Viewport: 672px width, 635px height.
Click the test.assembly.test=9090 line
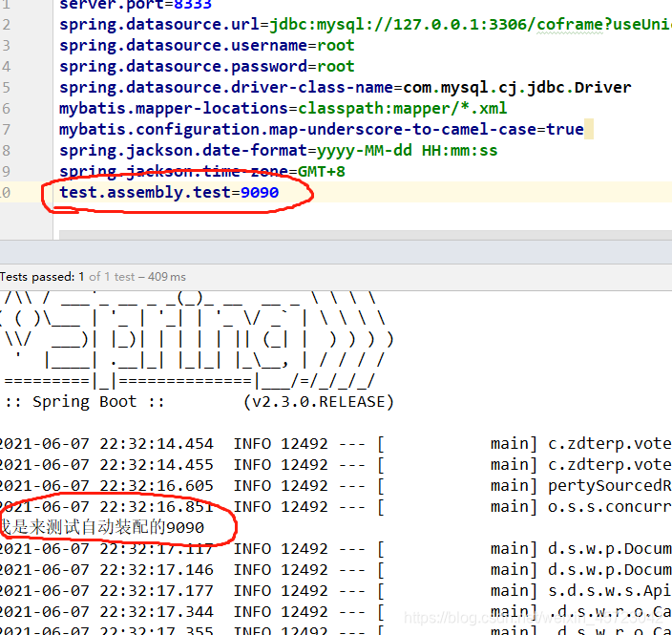pos(169,192)
